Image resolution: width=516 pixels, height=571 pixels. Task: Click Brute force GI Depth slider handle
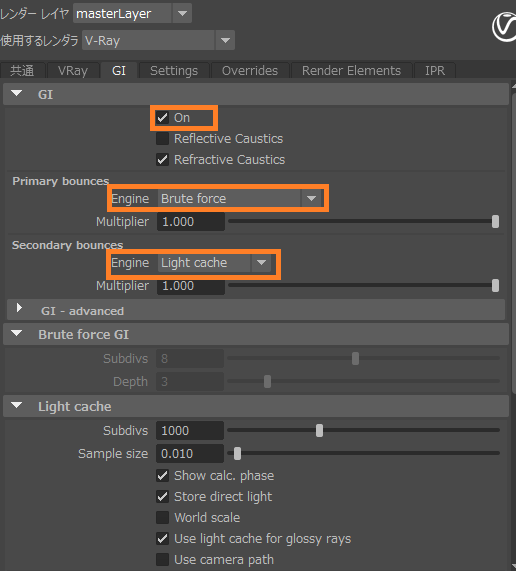(x=267, y=381)
